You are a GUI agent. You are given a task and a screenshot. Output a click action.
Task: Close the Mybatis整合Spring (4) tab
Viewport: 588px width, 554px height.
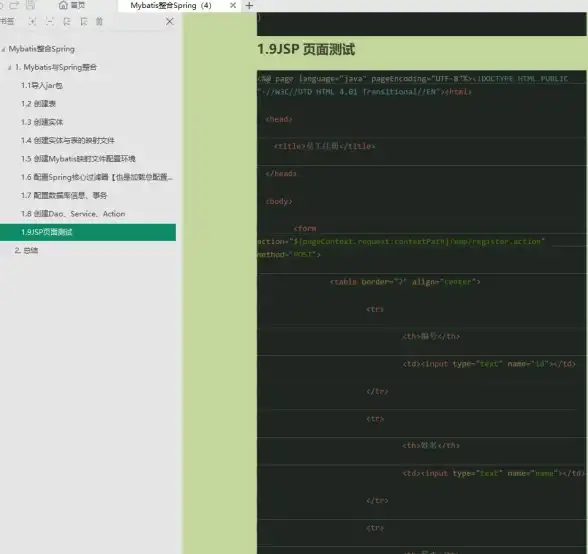[x=233, y=6]
